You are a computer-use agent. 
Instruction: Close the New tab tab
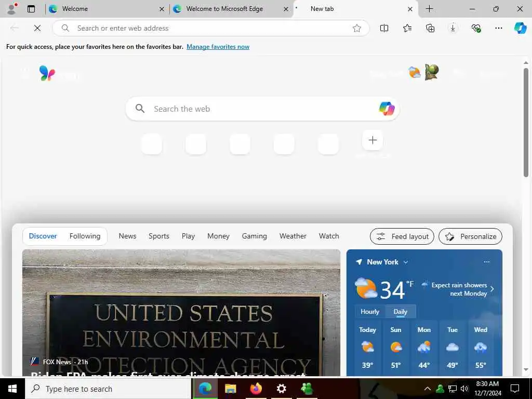click(x=410, y=9)
